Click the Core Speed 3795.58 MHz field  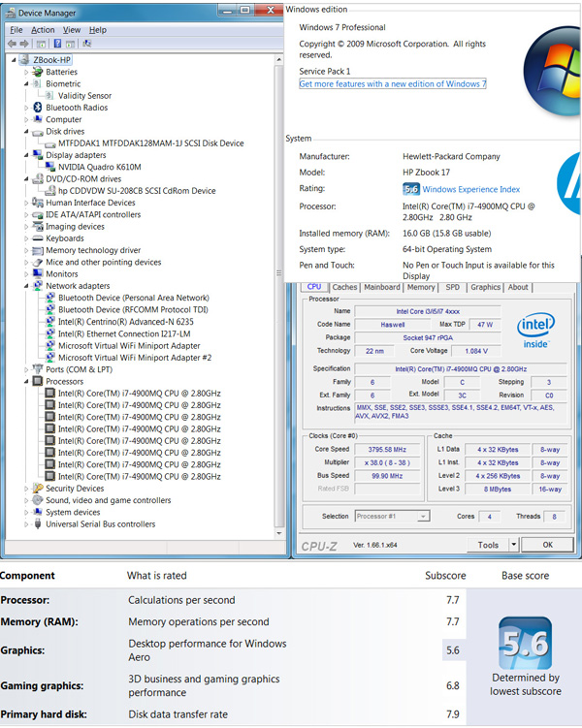tap(387, 450)
